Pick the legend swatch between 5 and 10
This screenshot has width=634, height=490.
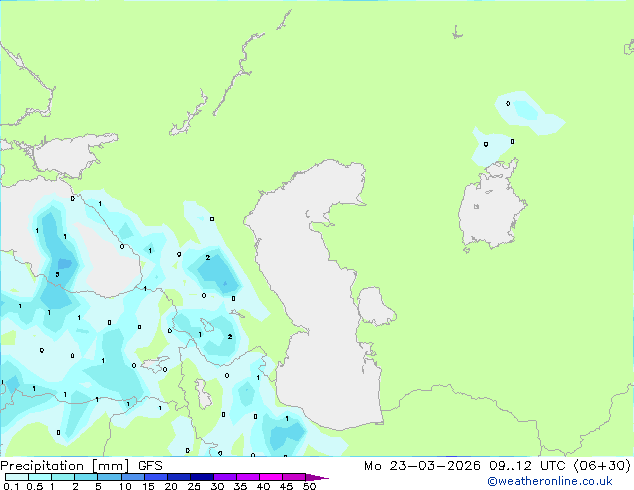[110, 477]
